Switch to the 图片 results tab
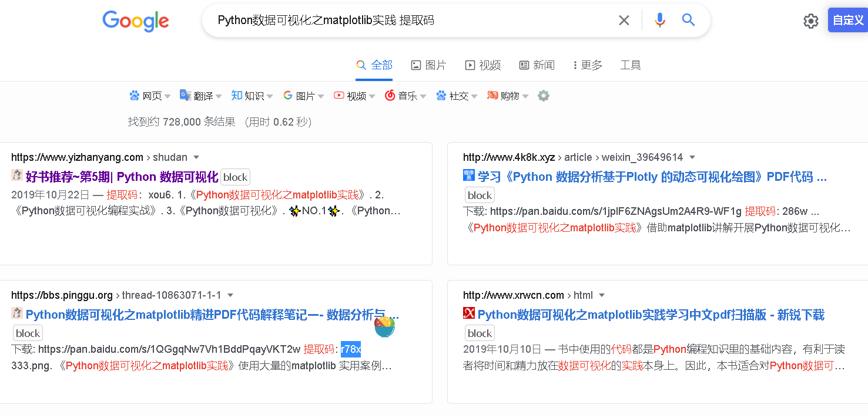Screen dimensions: 868x415 coord(428,65)
